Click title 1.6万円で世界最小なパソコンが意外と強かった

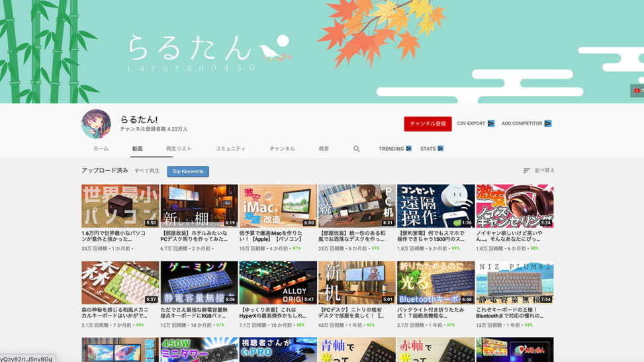pos(113,236)
